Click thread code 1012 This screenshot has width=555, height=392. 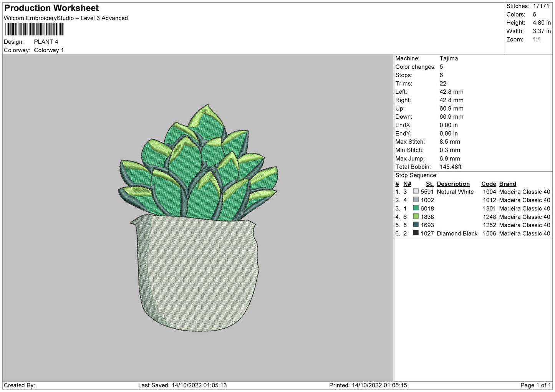pos(489,200)
